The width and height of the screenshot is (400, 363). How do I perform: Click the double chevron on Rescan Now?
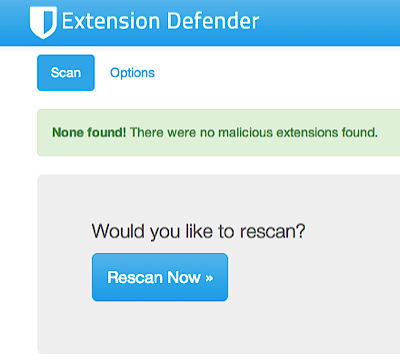point(209,278)
